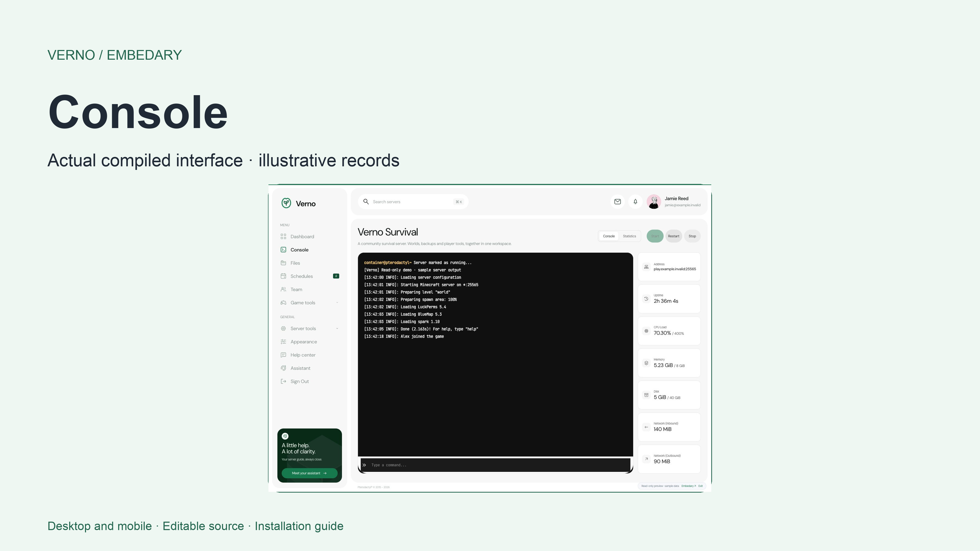Focus the Search servers field
980x551 pixels.
(x=413, y=202)
